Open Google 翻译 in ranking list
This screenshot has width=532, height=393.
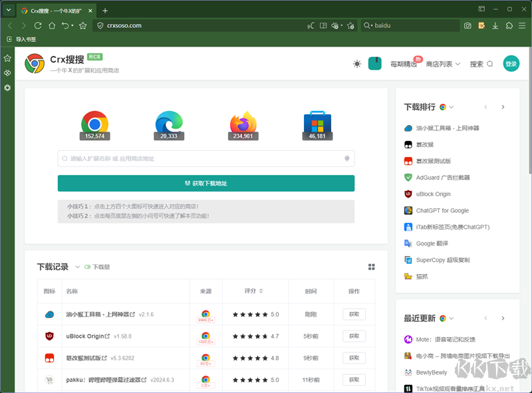[432, 243]
